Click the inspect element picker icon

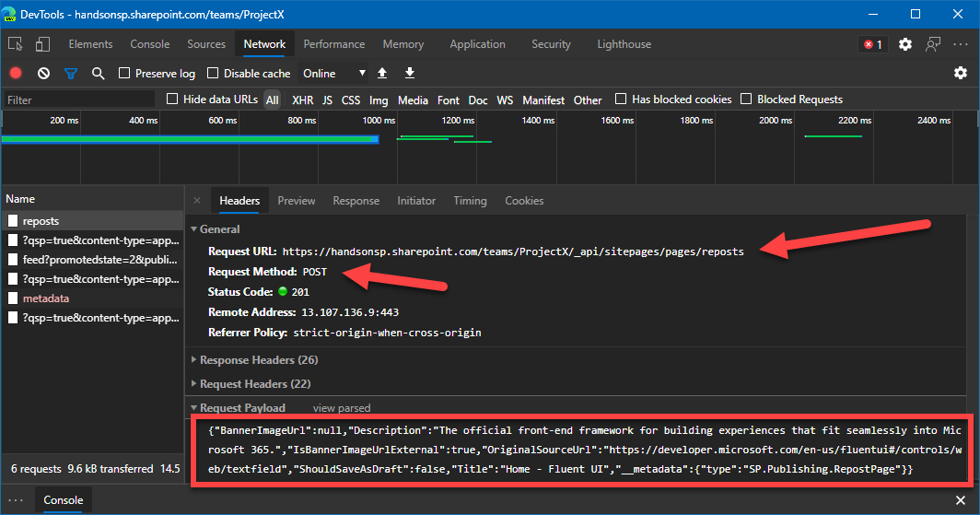tap(16, 44)
